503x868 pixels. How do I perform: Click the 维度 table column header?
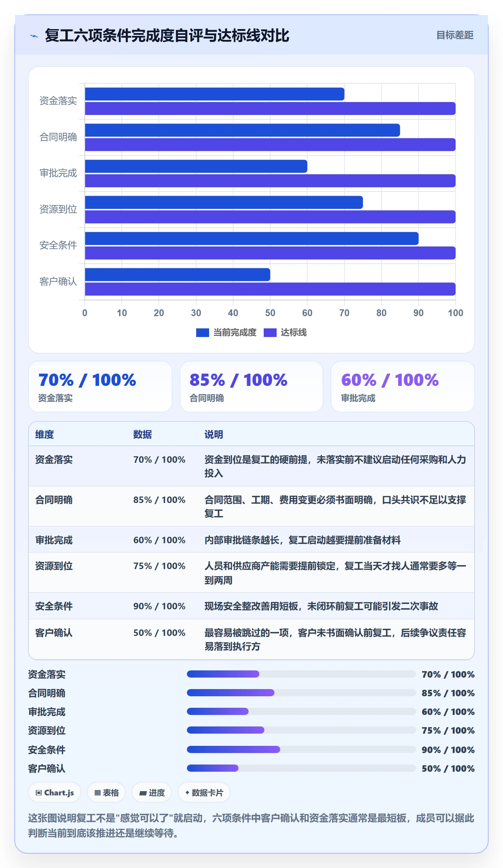[45, 434]
